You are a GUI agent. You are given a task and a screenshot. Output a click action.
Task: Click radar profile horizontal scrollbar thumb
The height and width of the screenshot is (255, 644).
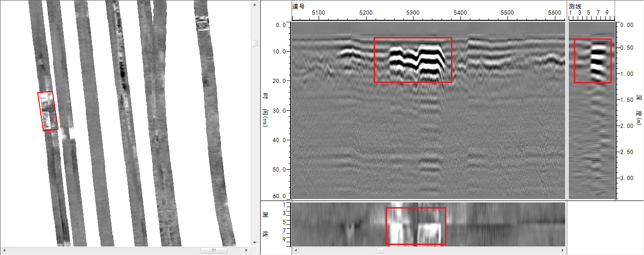point(380,250)
